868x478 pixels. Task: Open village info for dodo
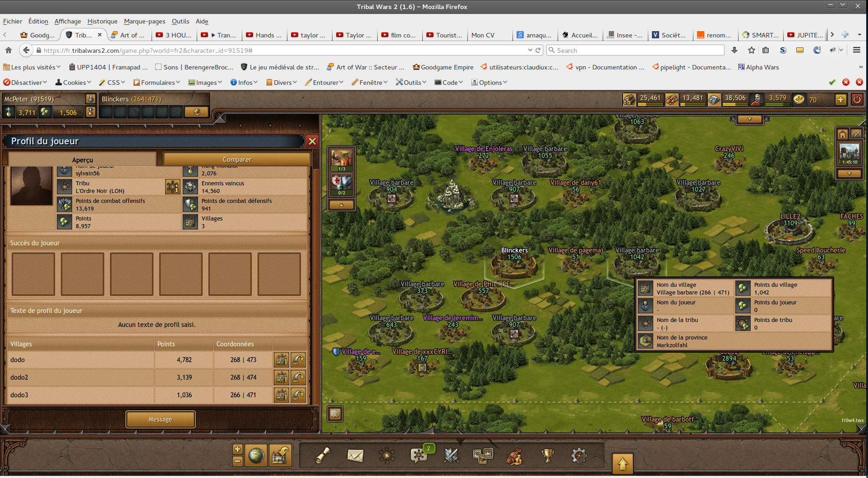pyautogui.click(x=281, y=360)
